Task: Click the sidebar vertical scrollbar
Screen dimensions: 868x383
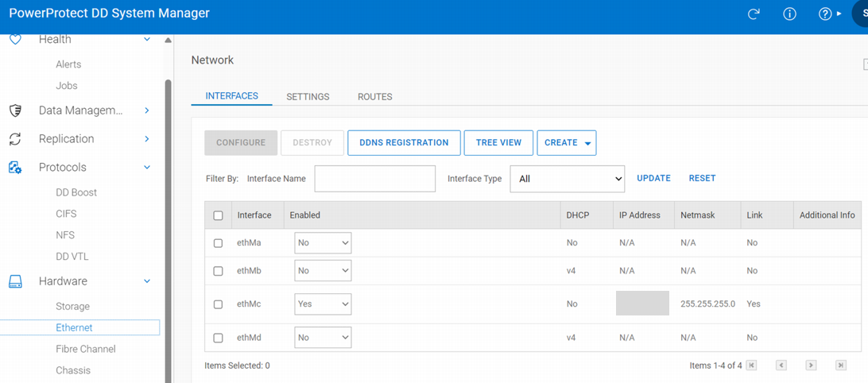Action: coord(169,230)
